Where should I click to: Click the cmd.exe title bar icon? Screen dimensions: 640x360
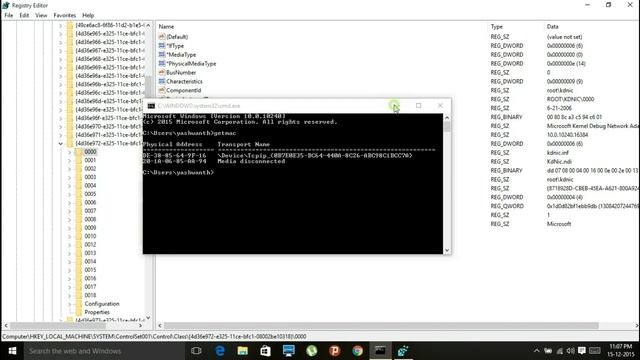(x=151, y=106)
